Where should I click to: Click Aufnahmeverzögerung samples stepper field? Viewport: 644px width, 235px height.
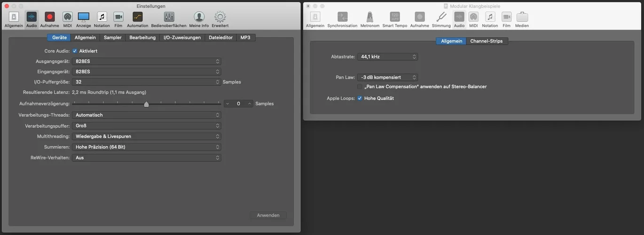tap(238, 103)
